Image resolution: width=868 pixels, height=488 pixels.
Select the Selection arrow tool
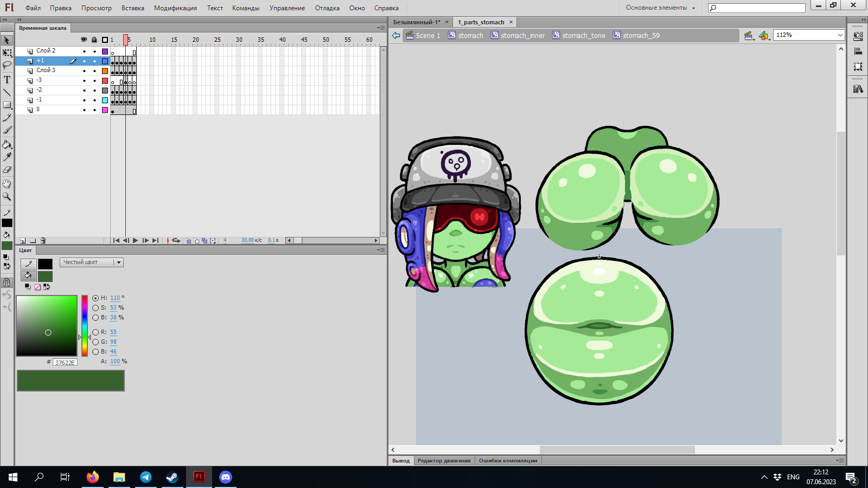[x=7, y=41]
